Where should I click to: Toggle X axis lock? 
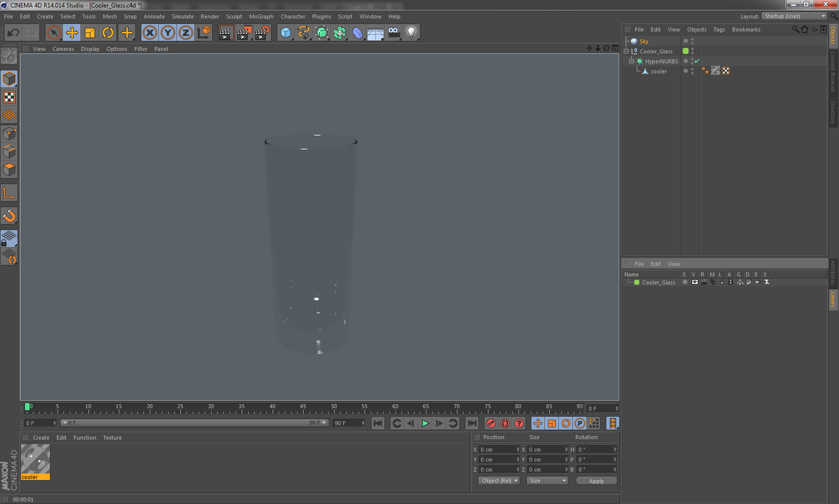coord(150,33)
